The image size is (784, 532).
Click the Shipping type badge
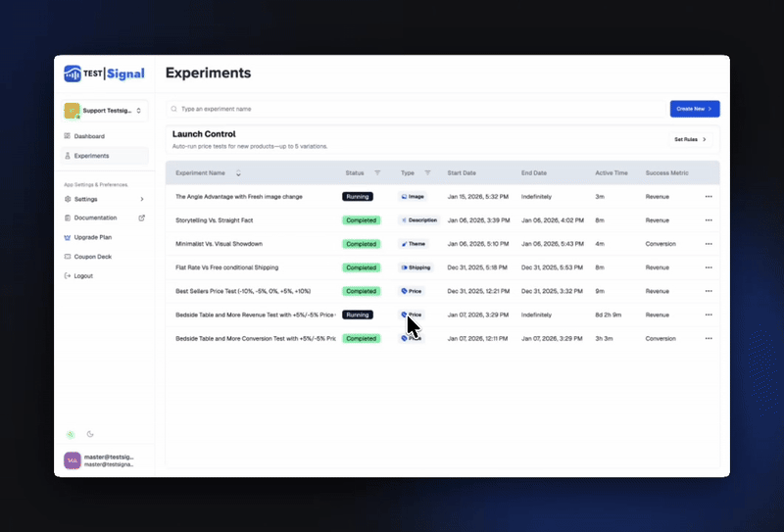(x=416, y=267)
